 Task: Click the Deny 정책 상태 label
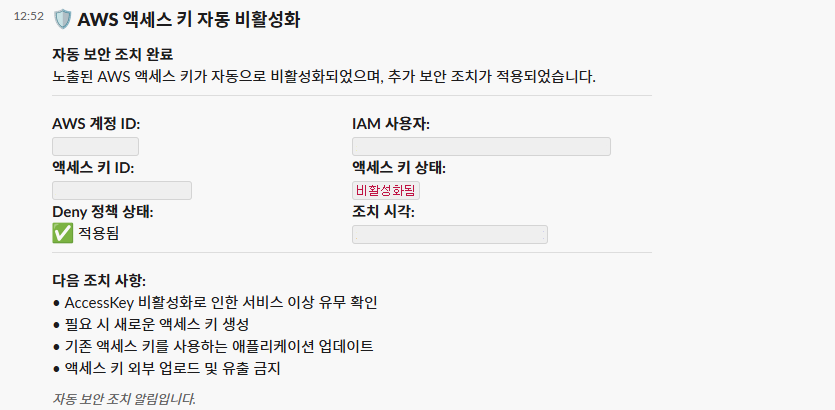pos(102,211)
